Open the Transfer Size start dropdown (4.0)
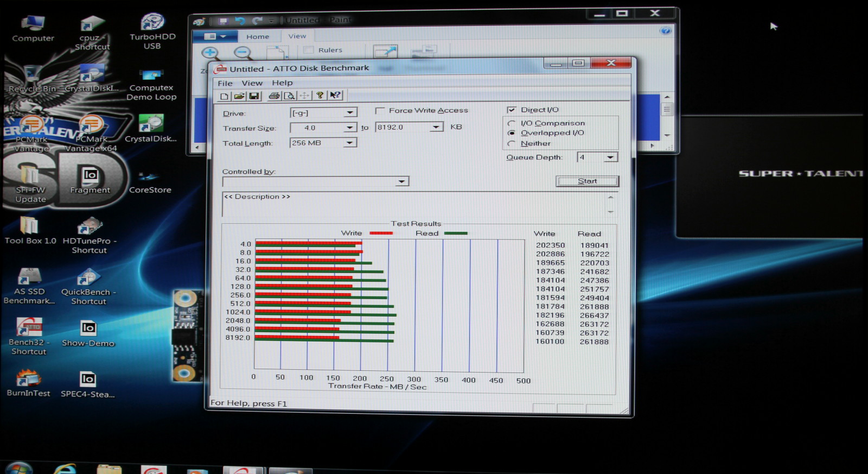The width and height of the screenshot is (868, 474). click(x=350, y=128)
